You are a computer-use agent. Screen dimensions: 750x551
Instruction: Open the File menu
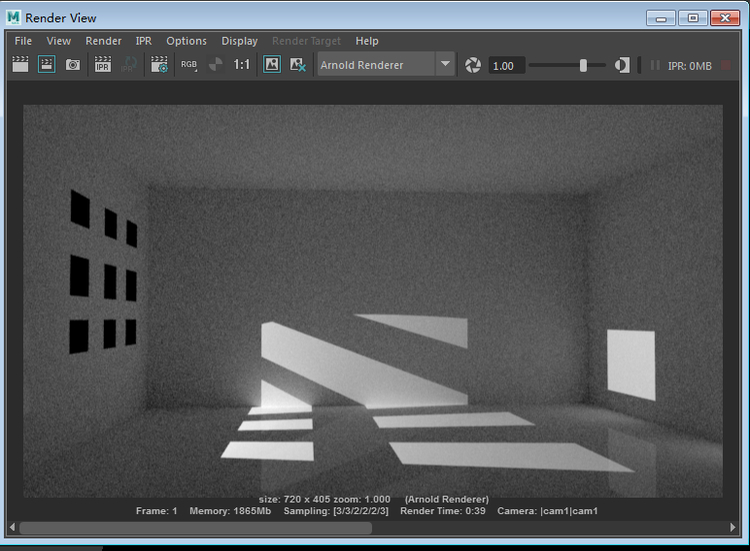click(23, 41)
